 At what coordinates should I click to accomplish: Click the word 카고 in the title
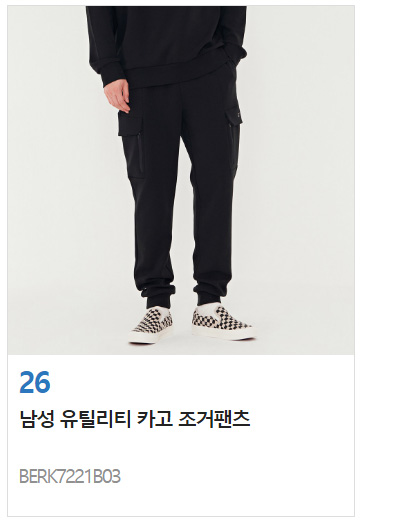pos(155,419)
